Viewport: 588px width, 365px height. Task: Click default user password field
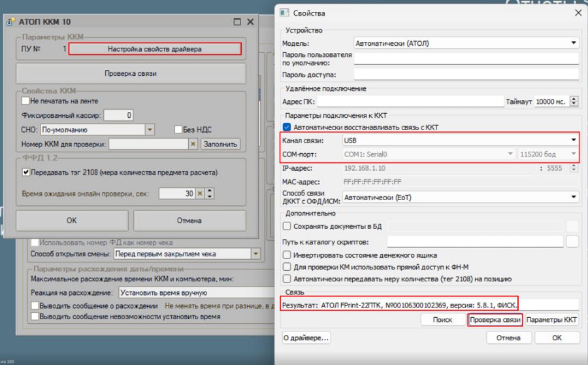pyautogui.click(x=466, y=59)
